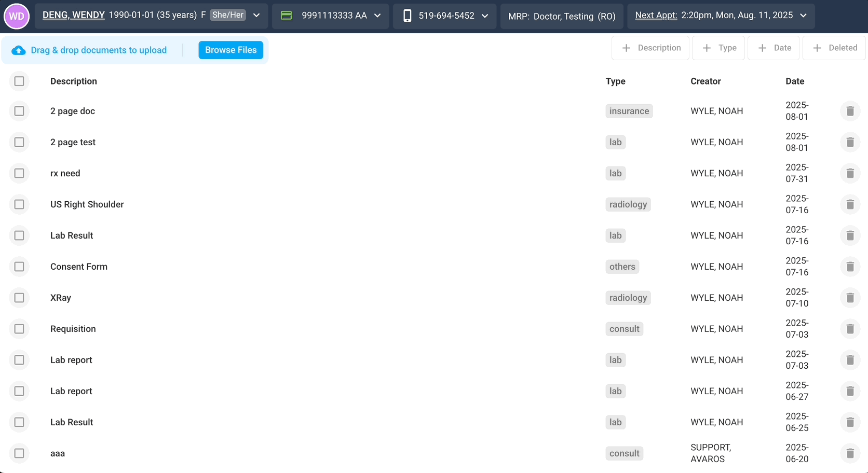Check the 'rx need' row checkbox

click(19, 173)
